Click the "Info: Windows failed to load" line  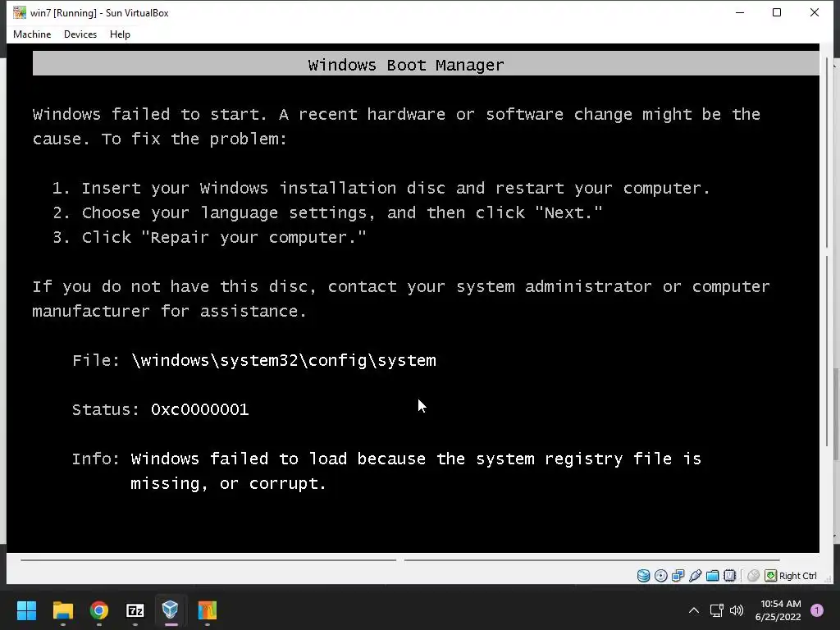click(x=386, y=459)
